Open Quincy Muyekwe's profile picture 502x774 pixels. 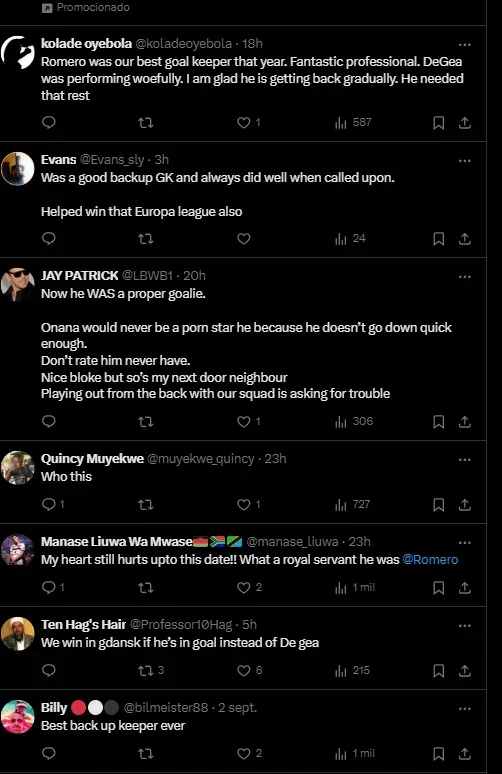18,467
